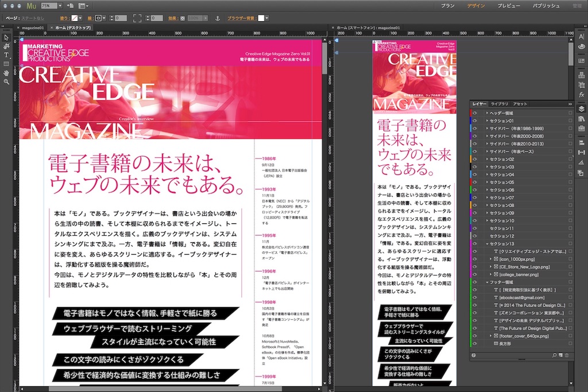
Task: Click the new layer icon
Action: tap(560, 355)
